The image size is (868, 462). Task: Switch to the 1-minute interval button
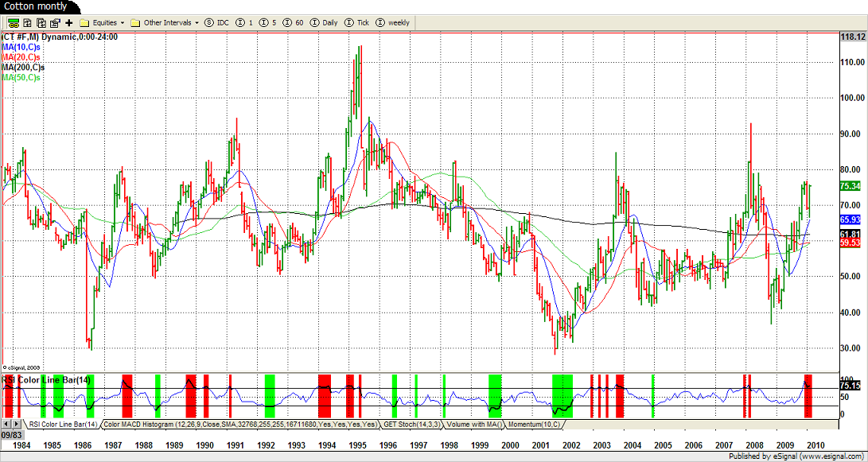pyautogui.click(x=244, y=22)
